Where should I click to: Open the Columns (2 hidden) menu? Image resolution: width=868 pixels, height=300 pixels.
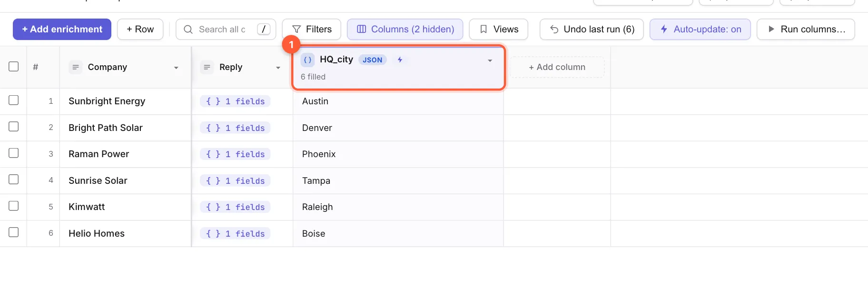click(405, 29)
